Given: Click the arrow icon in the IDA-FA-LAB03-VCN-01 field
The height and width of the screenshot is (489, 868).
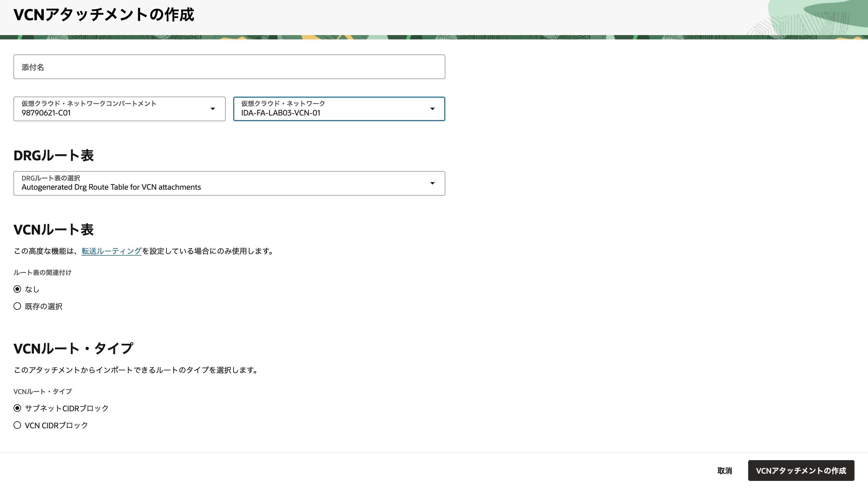Looking at the screenshot, I should [x=432, y=109].
